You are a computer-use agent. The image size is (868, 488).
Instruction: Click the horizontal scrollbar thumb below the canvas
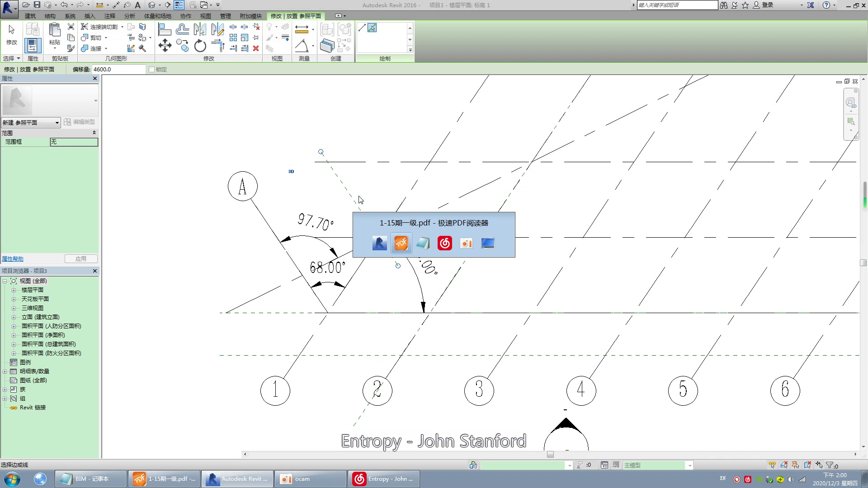pyautogui.click(x=550, y=455)
